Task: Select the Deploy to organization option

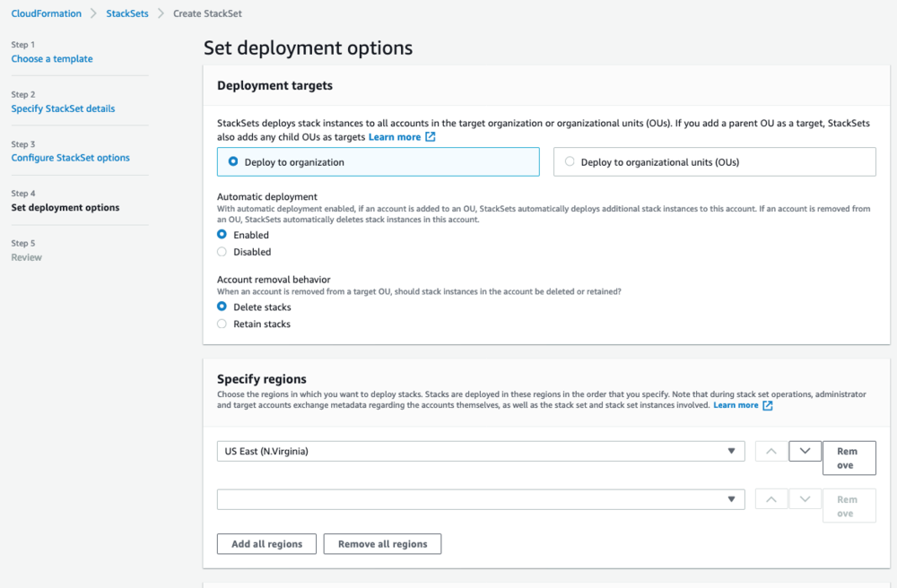Action: point(232,161)
